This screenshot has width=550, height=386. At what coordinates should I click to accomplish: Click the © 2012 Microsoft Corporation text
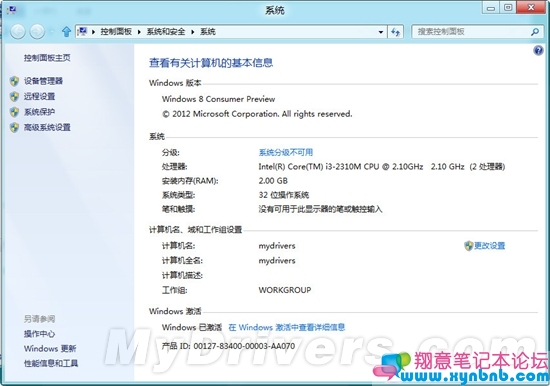click(257, 114)
